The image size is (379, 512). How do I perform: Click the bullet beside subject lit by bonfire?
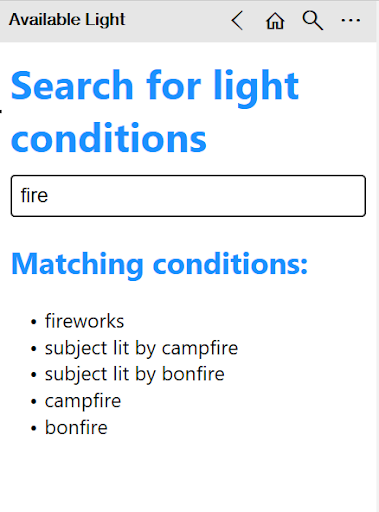33,375
